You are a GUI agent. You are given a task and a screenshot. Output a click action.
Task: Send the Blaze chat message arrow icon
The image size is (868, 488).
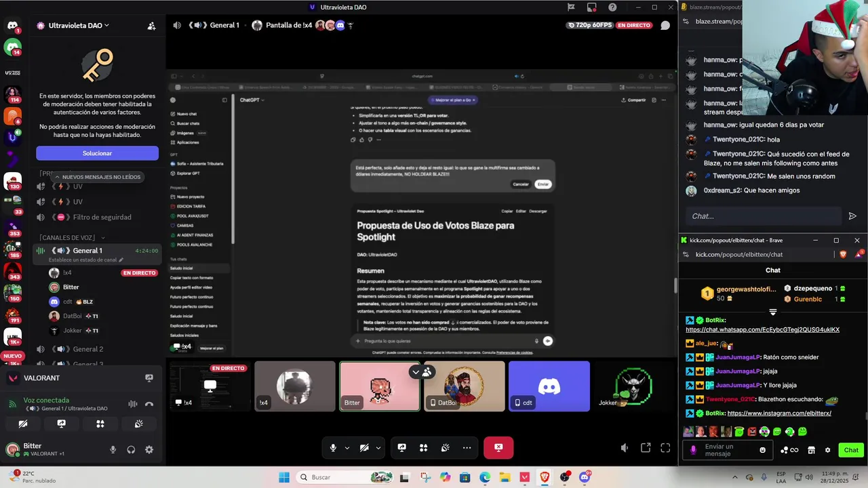pos(852,216)
